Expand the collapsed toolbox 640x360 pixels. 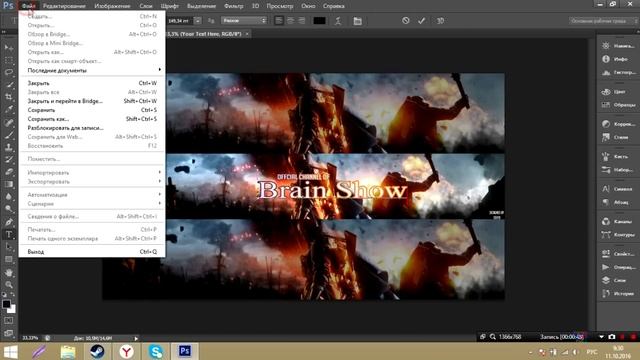point(4,31)
